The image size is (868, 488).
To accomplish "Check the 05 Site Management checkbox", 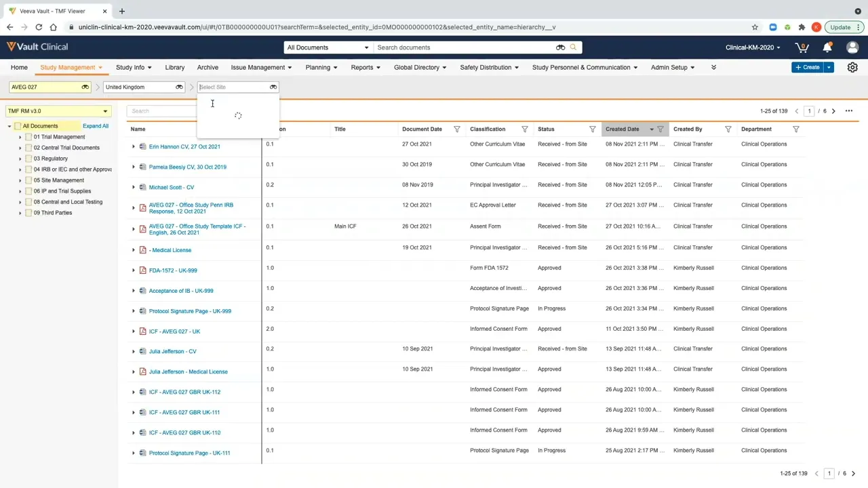I will click(28, 180).
